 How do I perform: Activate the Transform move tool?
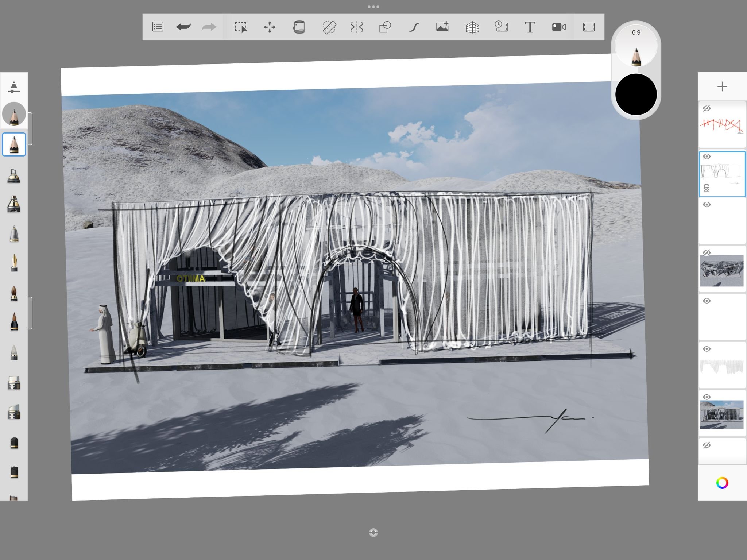click(x=270, y=27)
